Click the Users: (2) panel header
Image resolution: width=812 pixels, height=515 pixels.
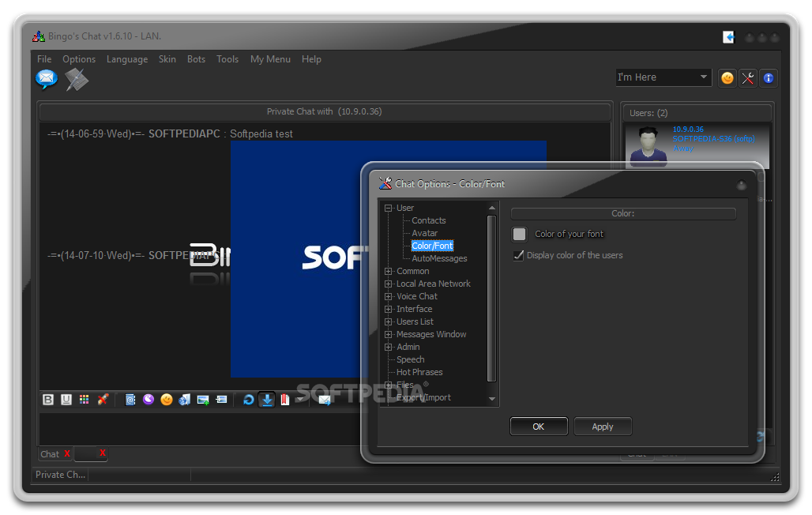697,113
